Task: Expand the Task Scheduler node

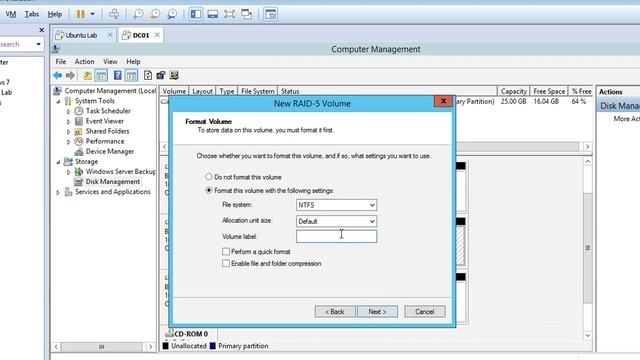Action: pos(68,111)
